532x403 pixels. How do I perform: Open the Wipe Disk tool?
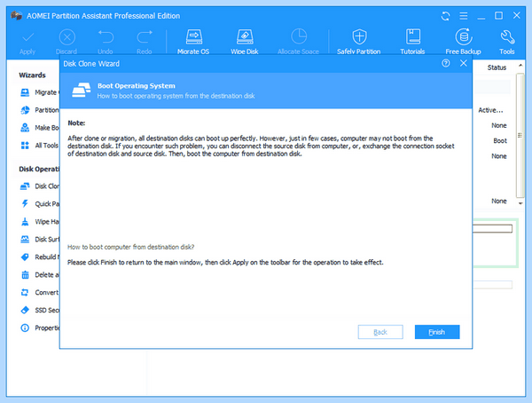coord(245,43)
